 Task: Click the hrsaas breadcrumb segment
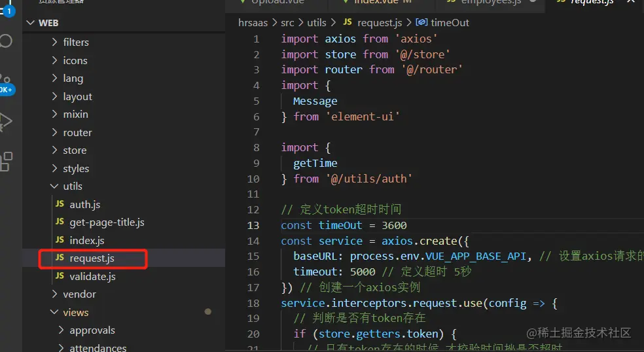pyautogui.click(x=253, y=23)
